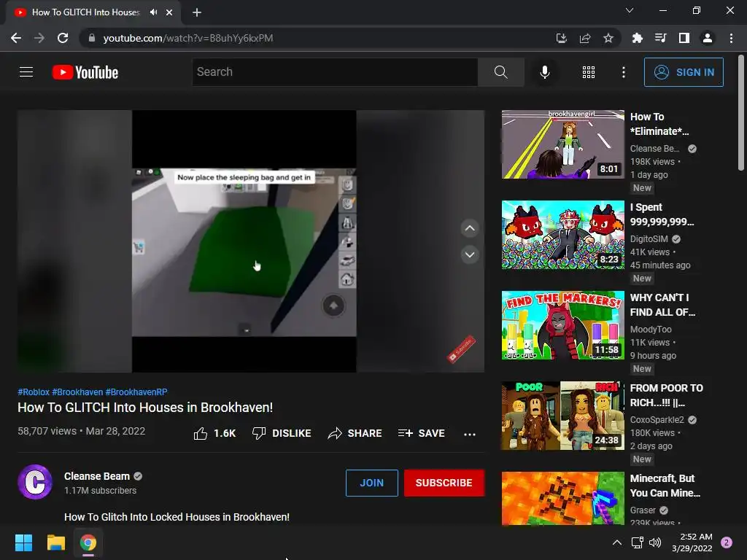Open tab search dropdown chevron
The image size is (747, 560).
tap(630, 10)
